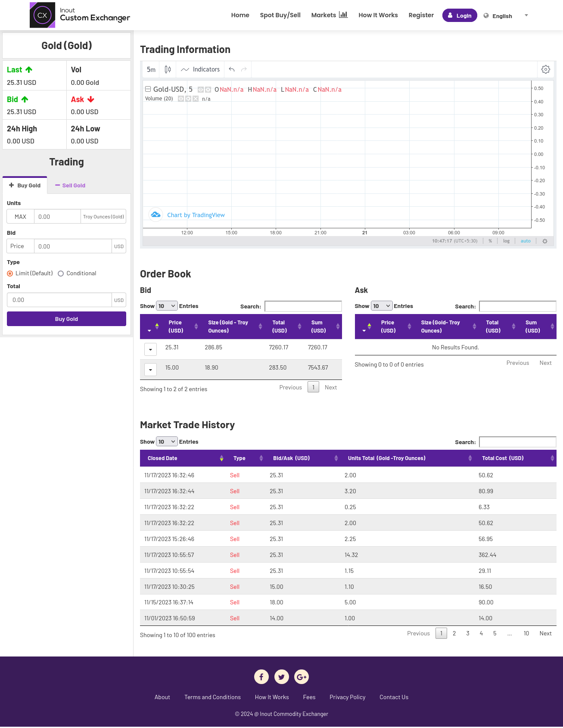Image resolution: width=563 pixels, height=728 pixels.
Task: Focus the Bid price input field
Action: (73, 246)
